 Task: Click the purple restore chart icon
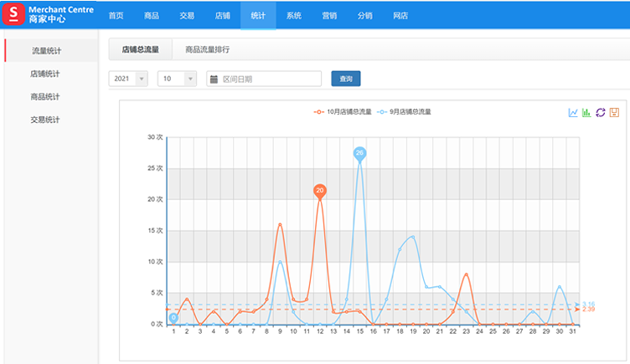[x=600, y=112]
